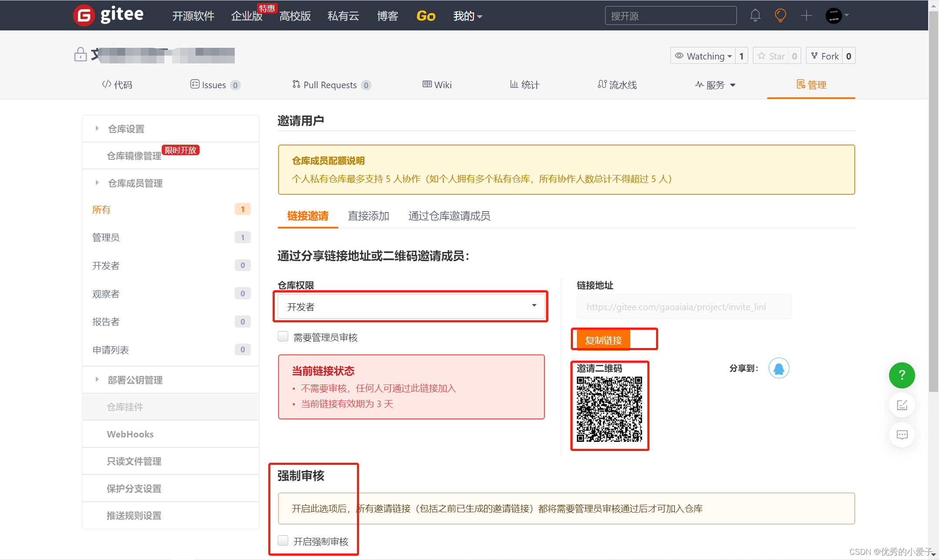Open 只读文件管理 in sidebar
This screenshot has width=939, height=560.
click(x=171, y=461)
